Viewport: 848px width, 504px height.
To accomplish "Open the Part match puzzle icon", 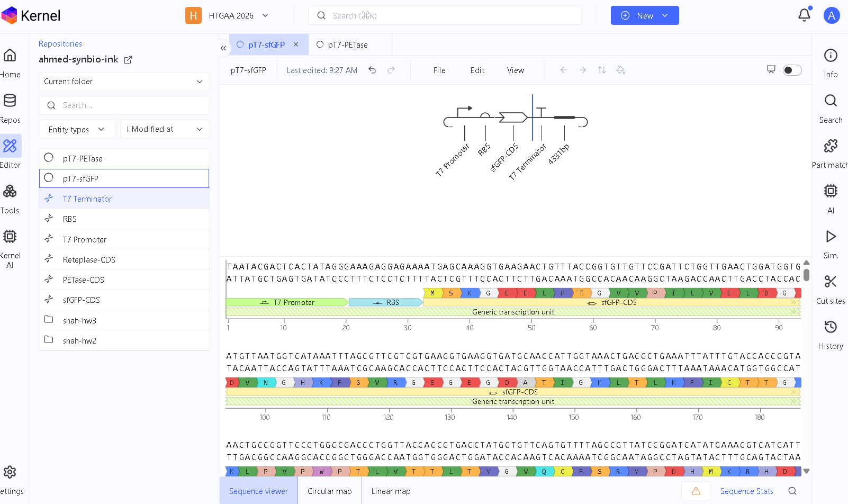I will point(831,146).
